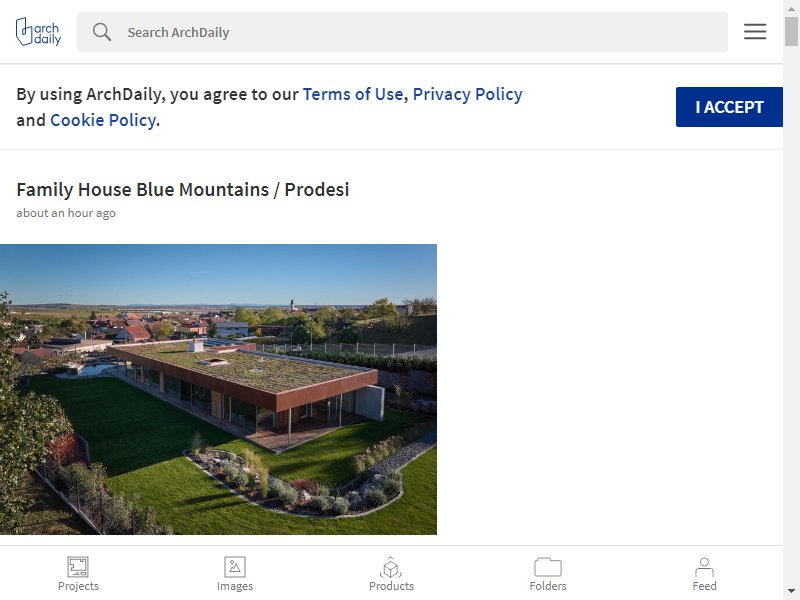
Task: Click the scrollbar down arrow
Action: click(x=791, y=590)
